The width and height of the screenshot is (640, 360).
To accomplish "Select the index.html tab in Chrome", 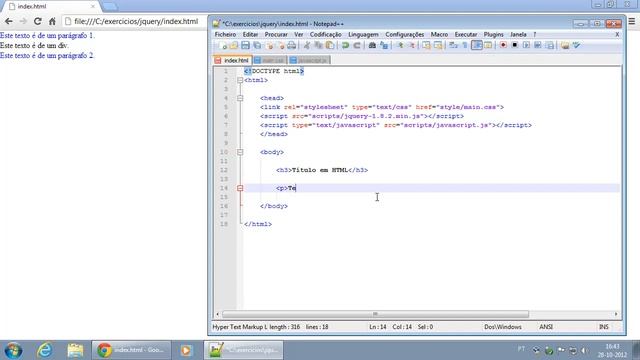I will tap(51, 7).
